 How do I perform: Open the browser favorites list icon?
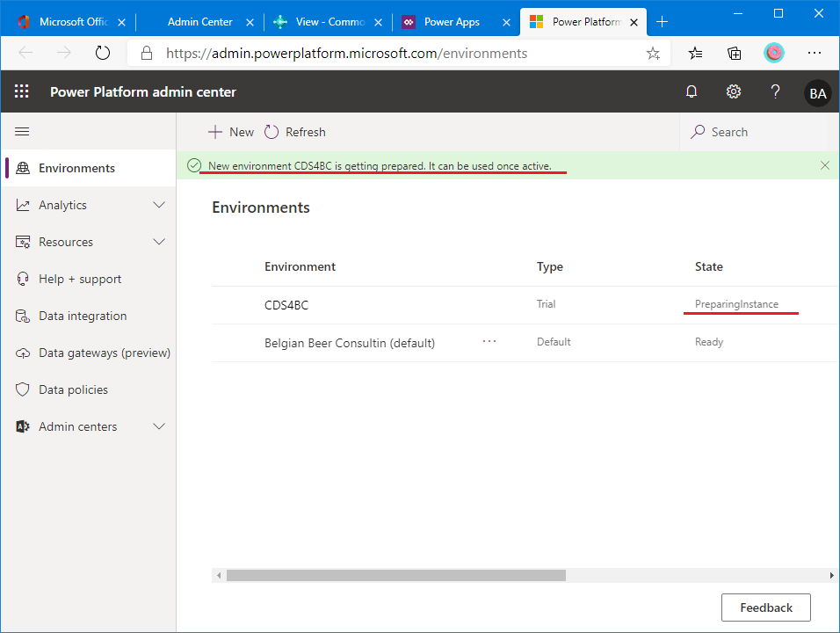point(695,53)
